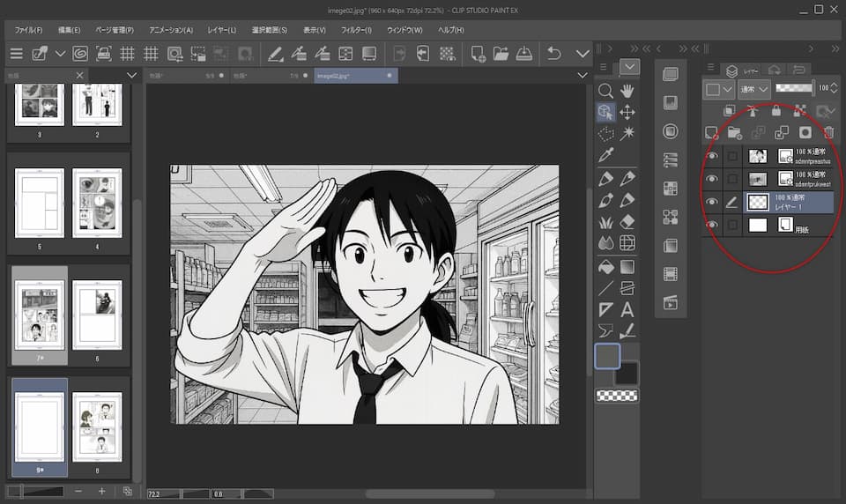This screenshot has height=504, width=846.
Task: Open ファイル(F) menu
Action: tap(28, 30)
